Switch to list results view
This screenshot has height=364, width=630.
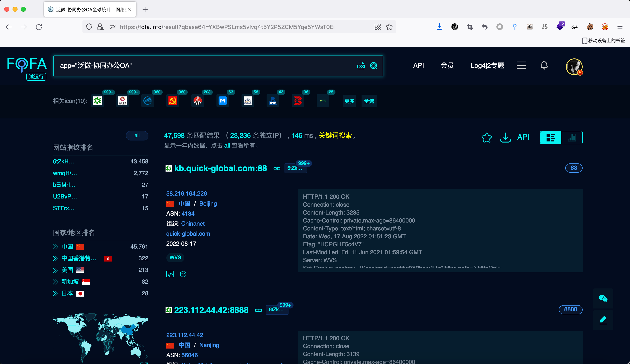tap(551, 137)
